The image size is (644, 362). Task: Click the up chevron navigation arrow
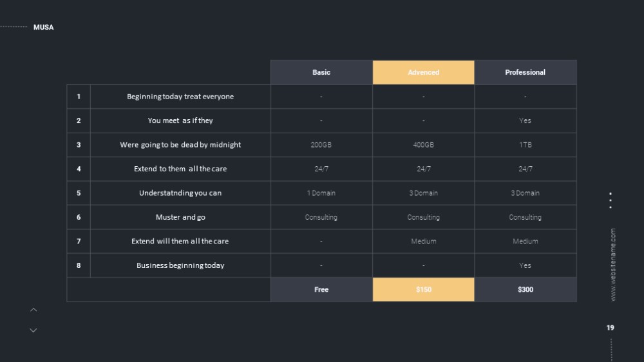click(x=33, y=310)
